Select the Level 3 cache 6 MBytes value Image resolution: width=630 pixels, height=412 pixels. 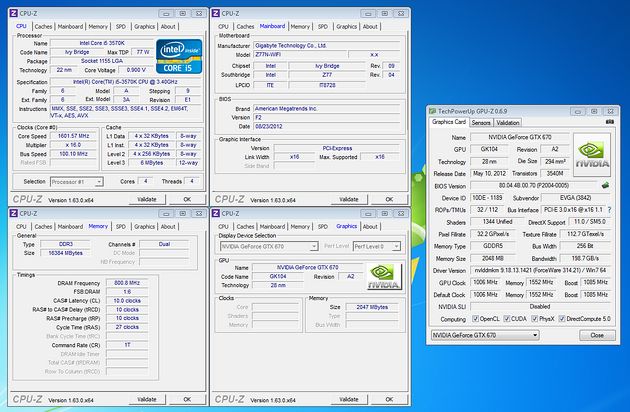pyautogui.click(x=151, y=163)
